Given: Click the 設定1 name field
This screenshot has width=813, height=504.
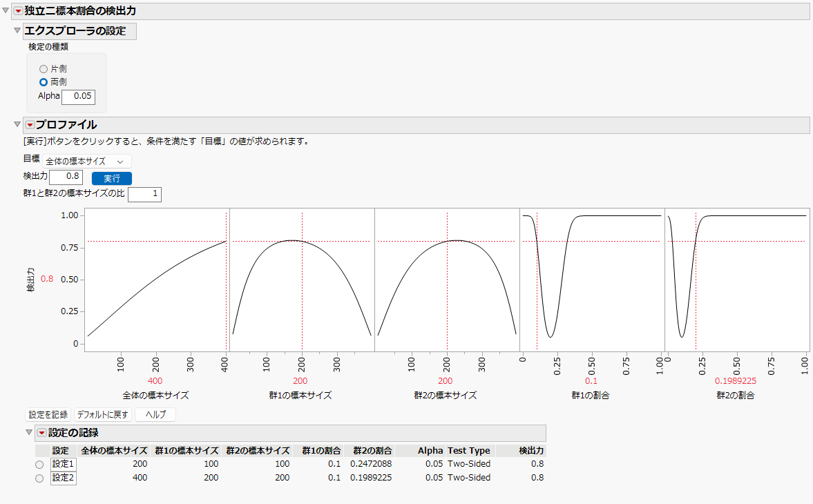Looking at the screenshot, I should point(64,464).
